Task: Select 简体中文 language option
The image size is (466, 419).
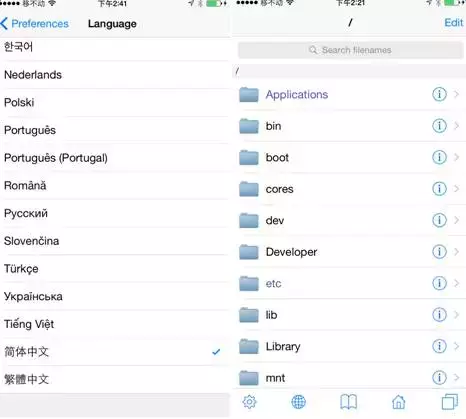Action: click(x=115, y=352)
